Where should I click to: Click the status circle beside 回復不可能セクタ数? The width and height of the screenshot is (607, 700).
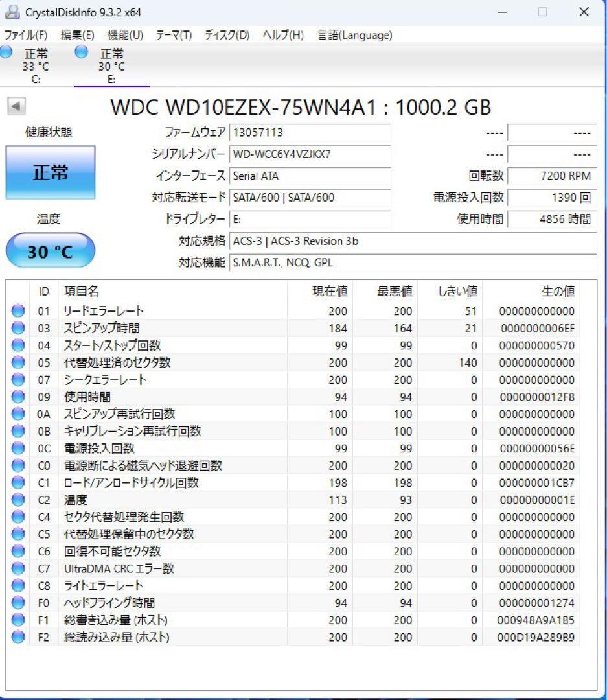[x=18, y=551]
